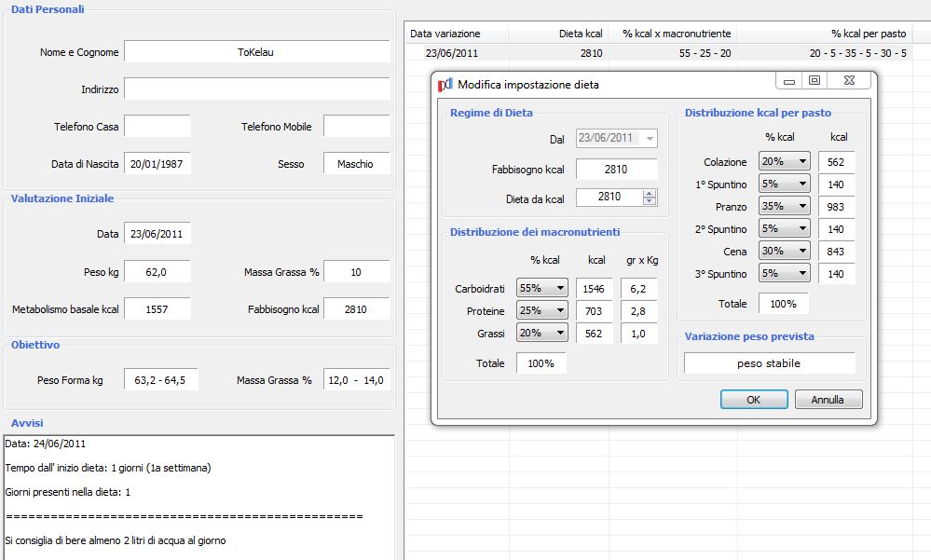The width and height of the screenshot is (931, 560).
Task: Click the Fabbisogno kcal field in the dialog
Action: click(x=616, y=170)
